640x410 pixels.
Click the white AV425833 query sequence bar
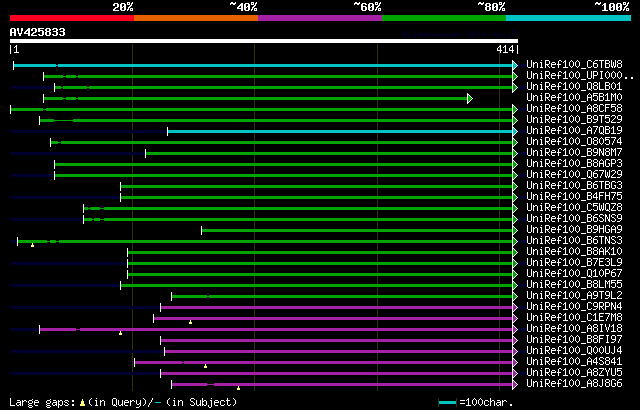click(x=264, y=41)
